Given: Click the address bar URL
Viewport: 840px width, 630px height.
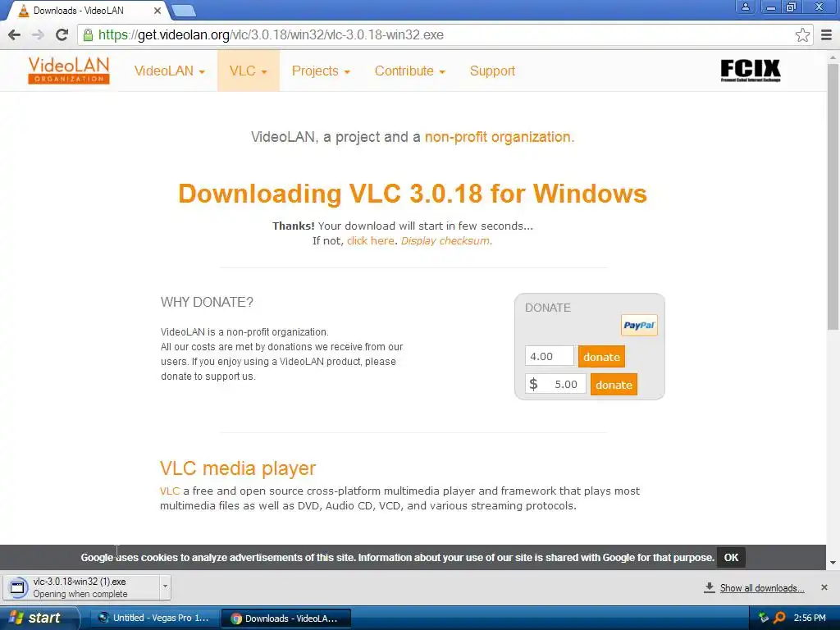Looking at the screenshot, I should tap(271, 35).
